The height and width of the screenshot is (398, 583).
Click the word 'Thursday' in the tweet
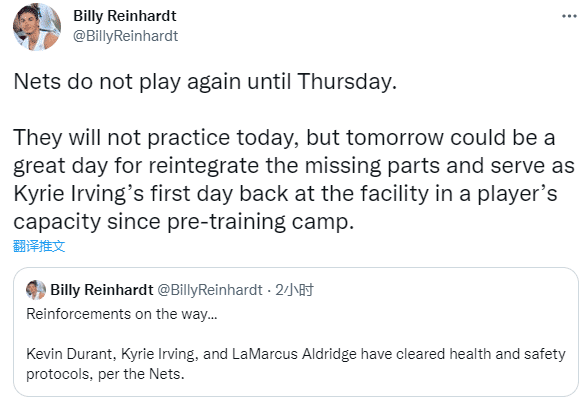point(347,81)
